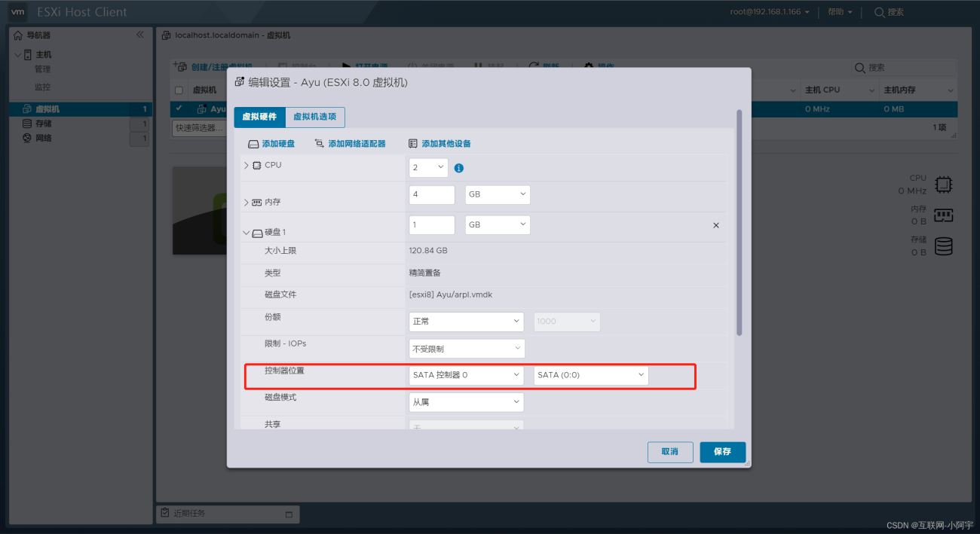Select 存储 in the navigator
The image size is (980, 534).
(x=81, y=124)
